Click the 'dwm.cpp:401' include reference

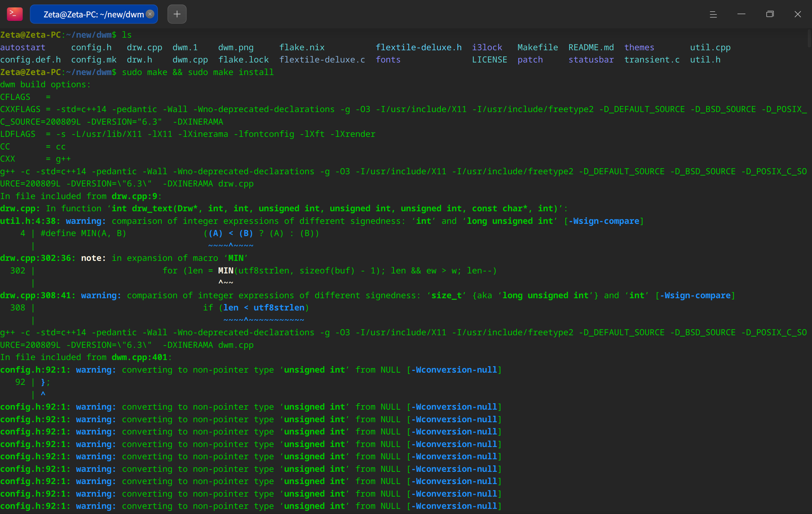click(139, 357)
